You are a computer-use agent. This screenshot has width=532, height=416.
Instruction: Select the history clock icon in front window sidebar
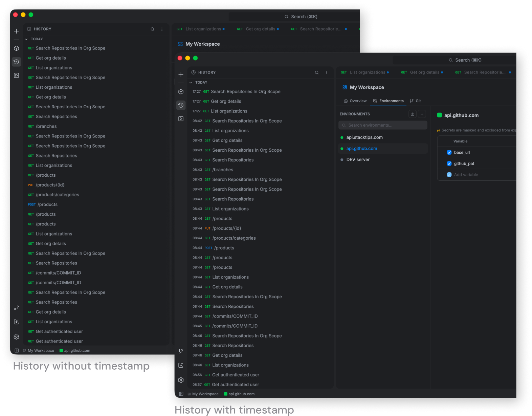click(x=181, y=105)
